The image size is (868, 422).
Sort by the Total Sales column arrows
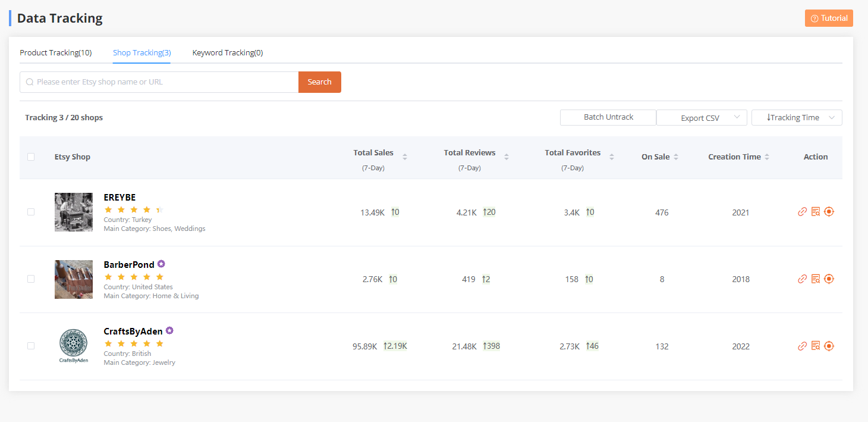pos(405,156)
